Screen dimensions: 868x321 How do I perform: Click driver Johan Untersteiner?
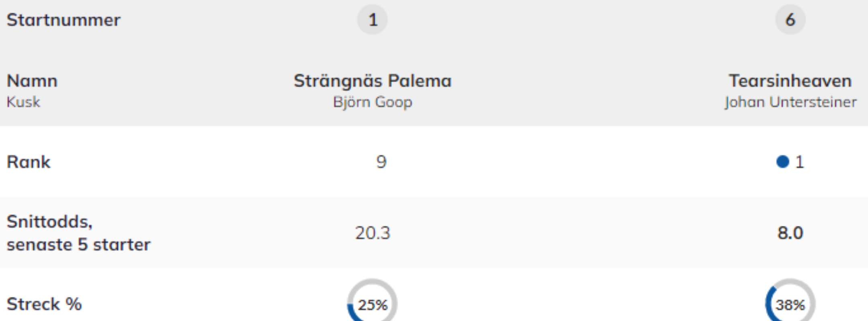click(790, 102)
